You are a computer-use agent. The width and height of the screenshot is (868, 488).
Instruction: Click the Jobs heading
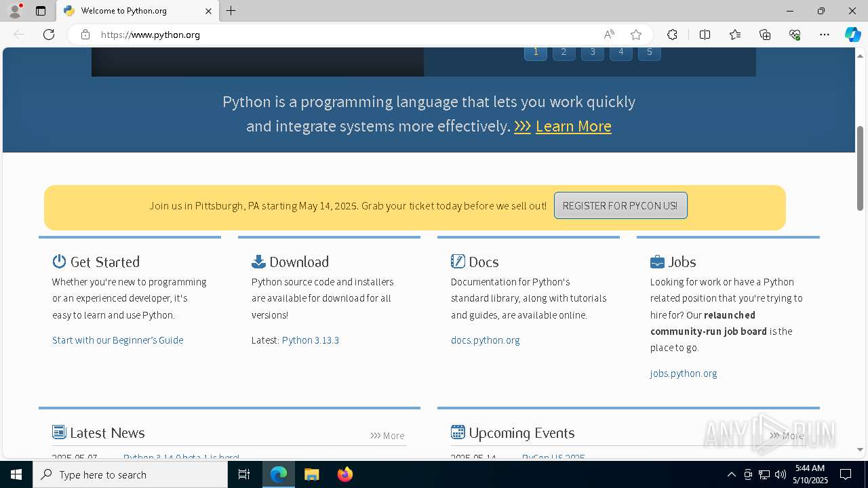tap(682, 262)
